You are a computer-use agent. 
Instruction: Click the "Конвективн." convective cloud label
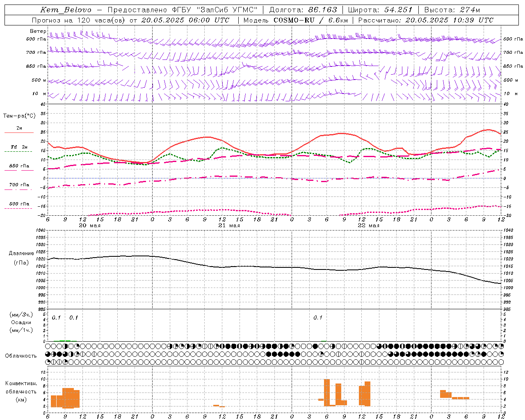[x=21, y=383]
